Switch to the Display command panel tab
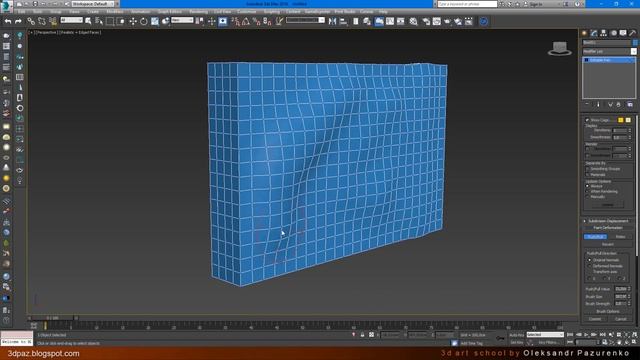The width and height of the screenshot is (640, 360). pyautogui.click(x=623, y=33)
